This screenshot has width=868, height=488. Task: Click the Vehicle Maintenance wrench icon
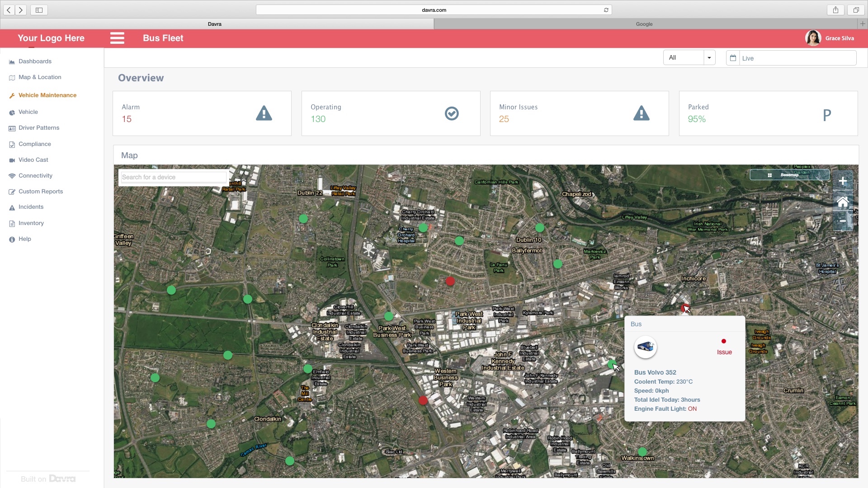pyautogui.click(x=12, y=96)
